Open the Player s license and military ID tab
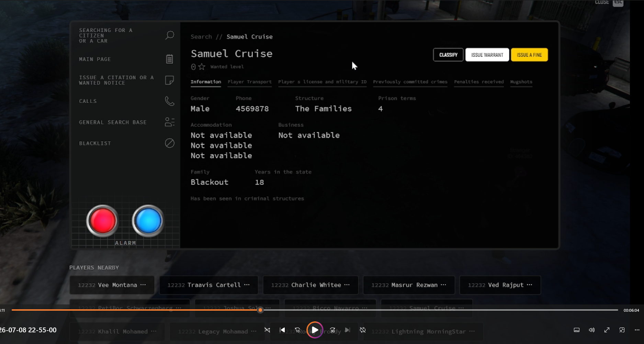Viewport: 644px width, 344px height. 323,82
